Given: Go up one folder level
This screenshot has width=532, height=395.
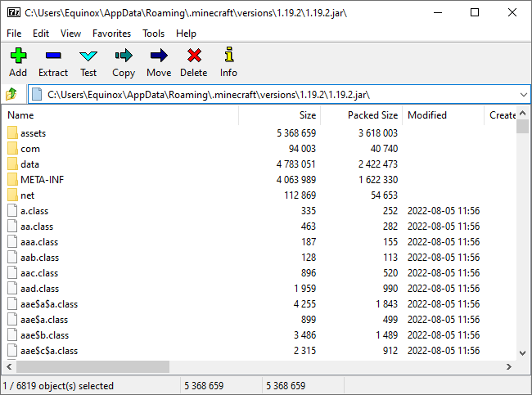Looking at the screenshot, I should point(11,94).
